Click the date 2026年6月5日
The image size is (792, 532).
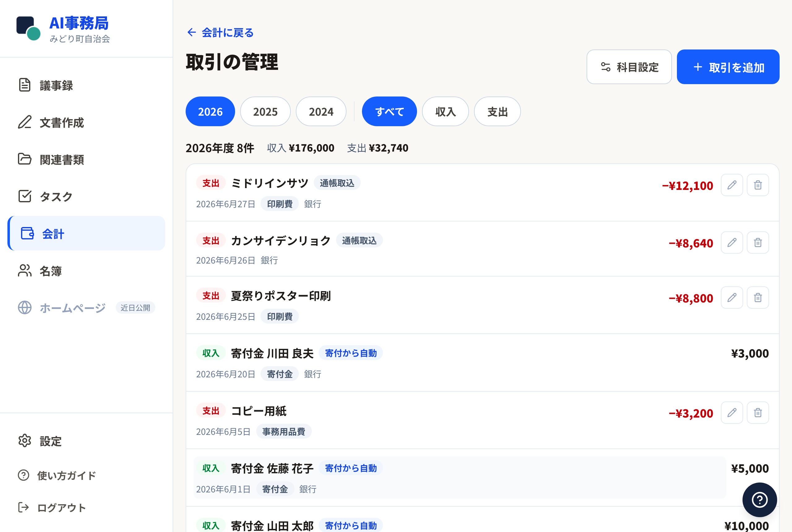point(223,431)
